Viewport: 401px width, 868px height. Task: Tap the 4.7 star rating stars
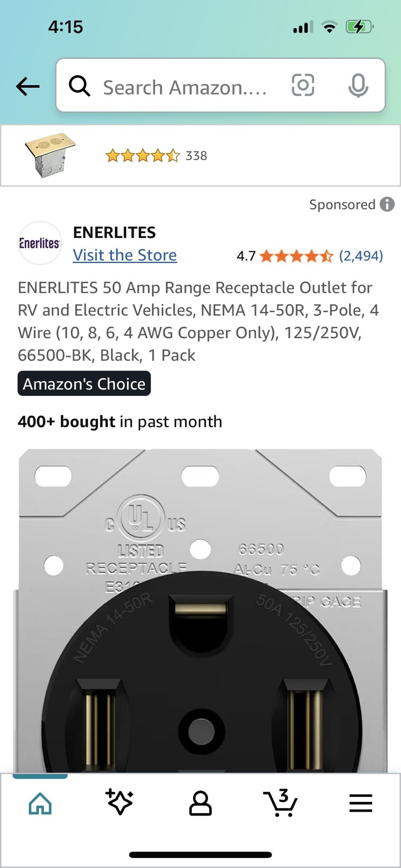(x=297, y=256)
